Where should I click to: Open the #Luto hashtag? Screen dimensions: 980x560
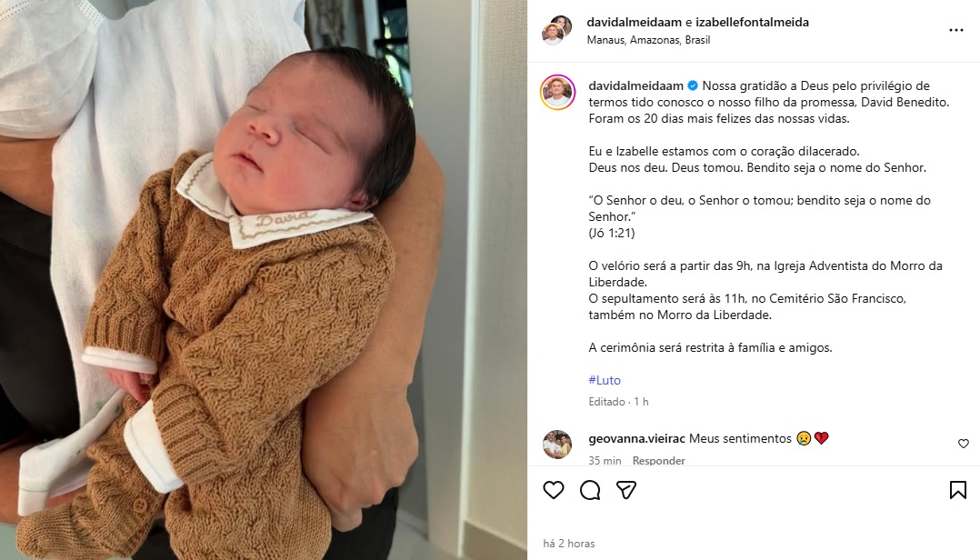click(605, 380)
